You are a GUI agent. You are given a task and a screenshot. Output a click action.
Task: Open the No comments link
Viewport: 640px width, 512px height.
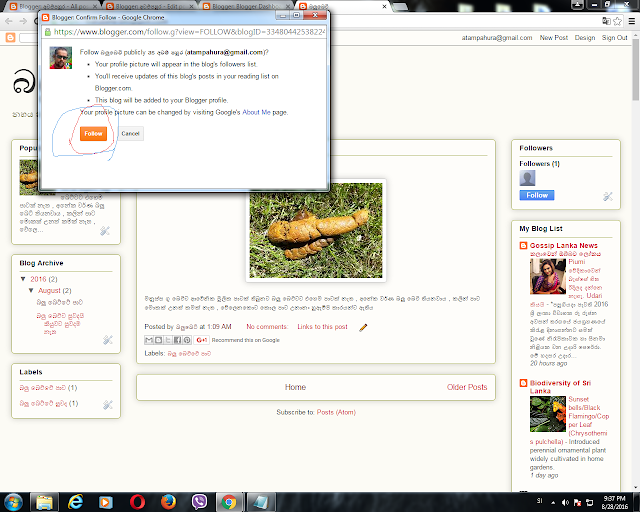(267, 327)
